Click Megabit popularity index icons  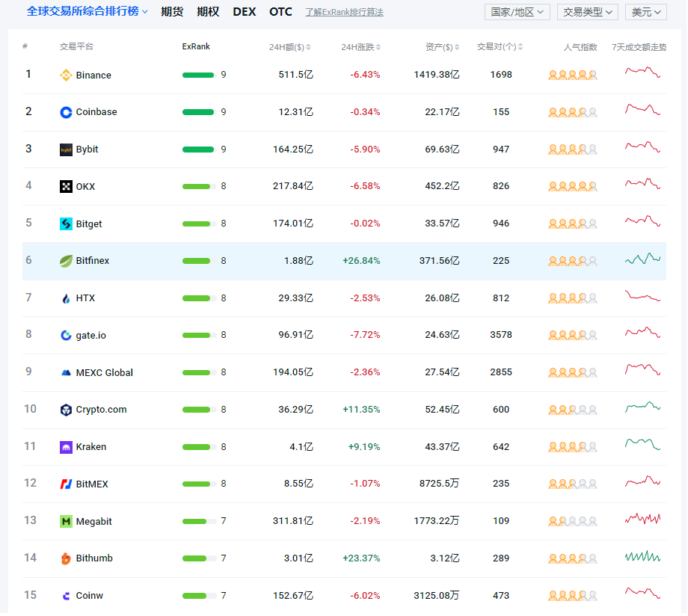coord(573,522)
